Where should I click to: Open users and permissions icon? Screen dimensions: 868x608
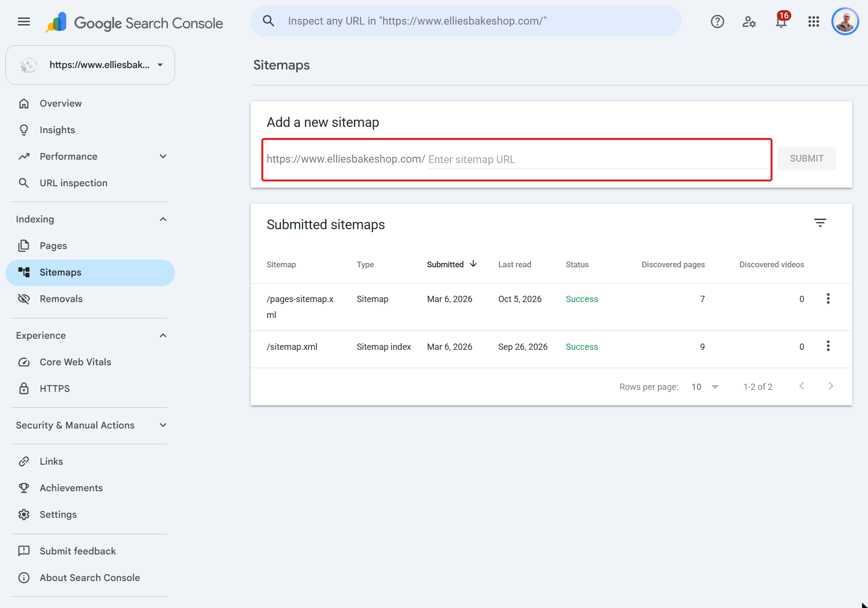[x=749, y=22]
